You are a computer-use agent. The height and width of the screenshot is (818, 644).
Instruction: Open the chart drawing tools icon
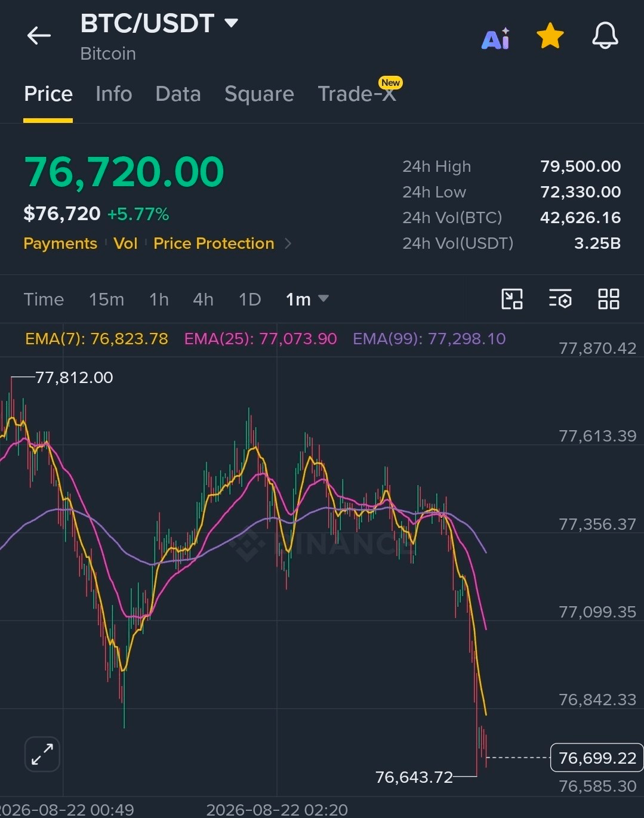point(512,298)
